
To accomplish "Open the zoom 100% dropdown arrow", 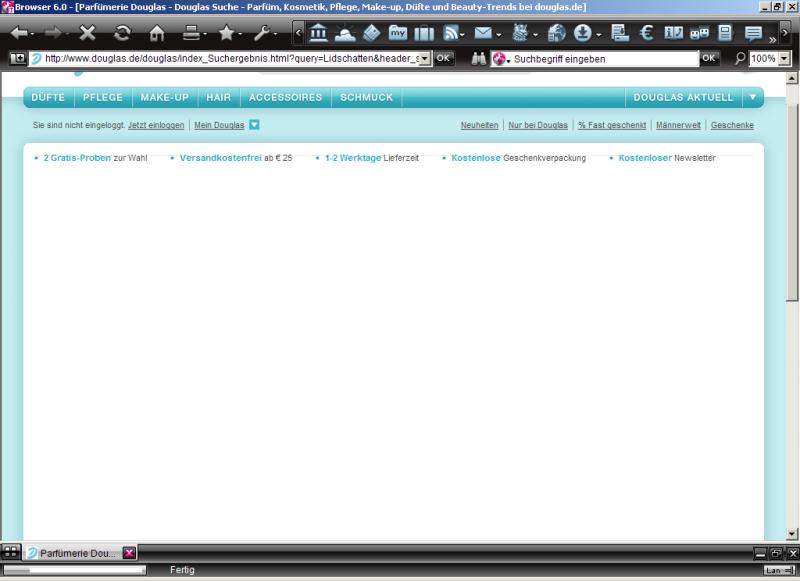I will tap(784, 59).
